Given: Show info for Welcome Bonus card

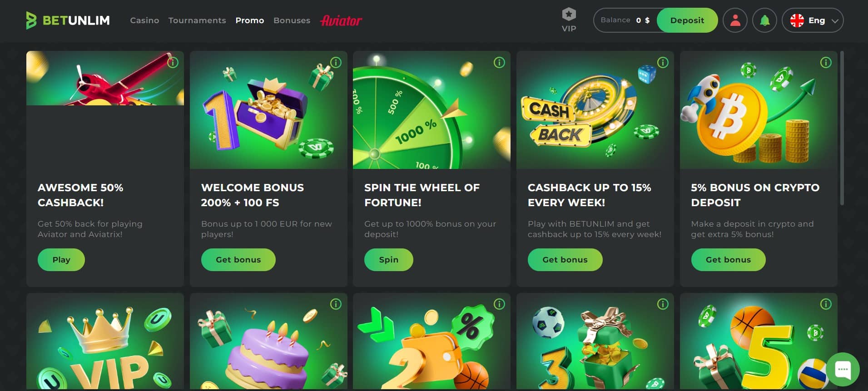Looking at the screenshot, I should pos(336,63).
